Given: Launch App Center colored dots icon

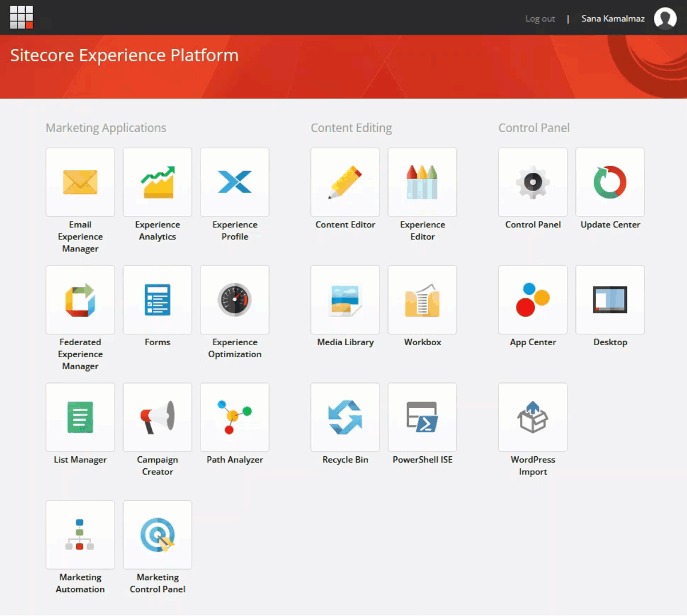Looking at the screenshot, I should [x=533, y=299].
